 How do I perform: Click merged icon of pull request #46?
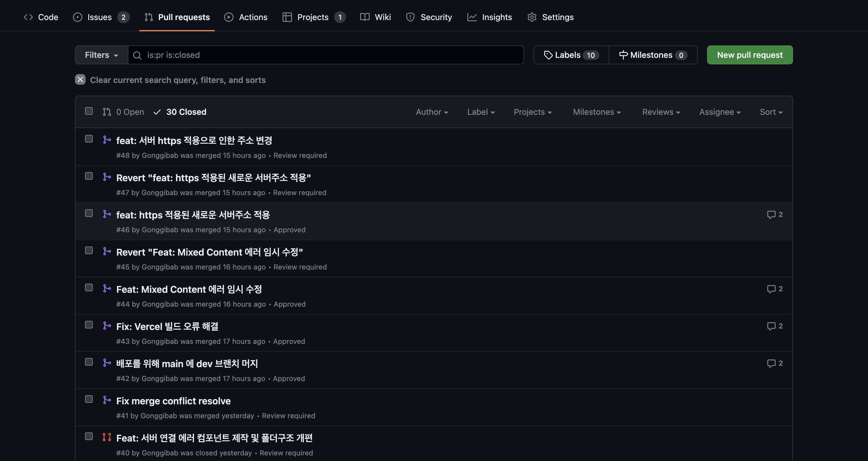coord(107,214)
